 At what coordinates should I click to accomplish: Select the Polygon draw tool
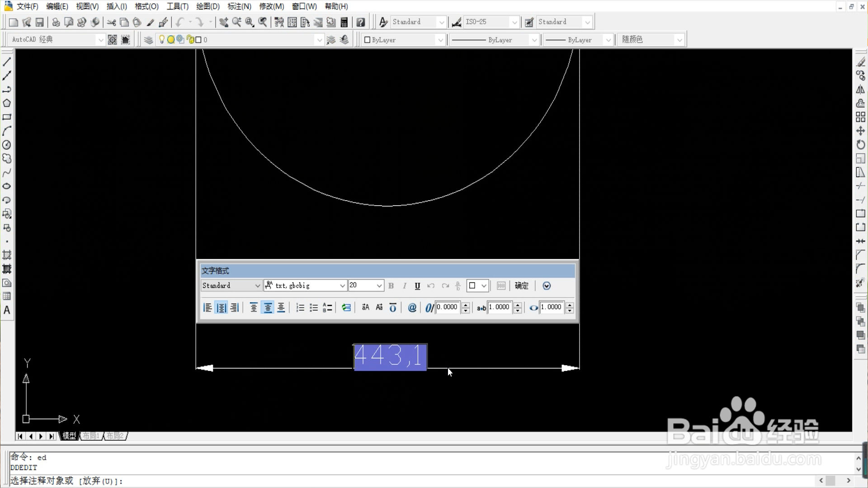[7, 103]
